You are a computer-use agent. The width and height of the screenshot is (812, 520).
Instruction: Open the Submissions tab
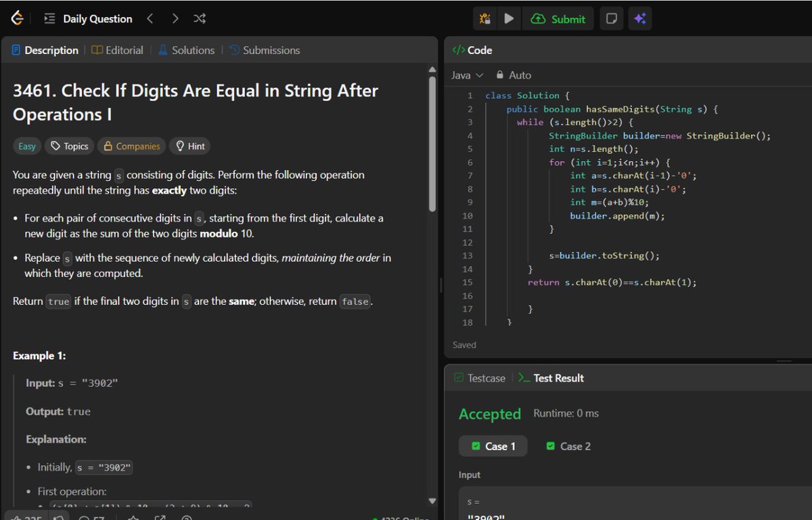click(x=265, y=50)
